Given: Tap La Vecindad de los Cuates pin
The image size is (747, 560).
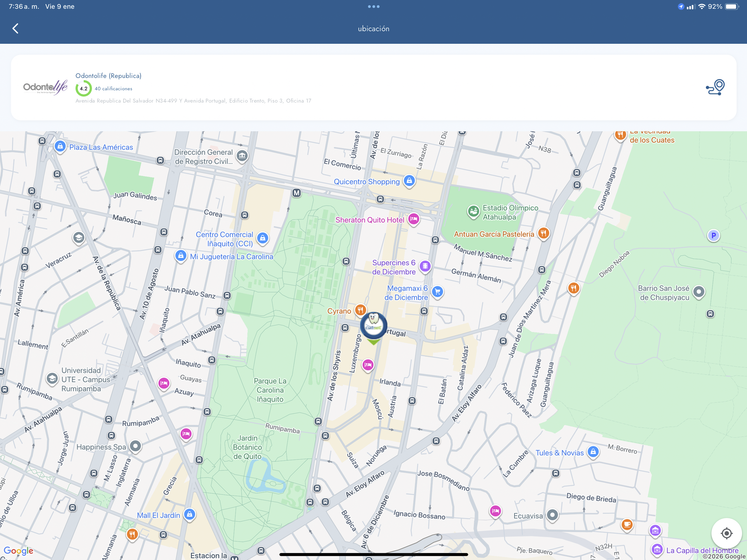Looking at the screenshot, I should [x=620, y=135].
